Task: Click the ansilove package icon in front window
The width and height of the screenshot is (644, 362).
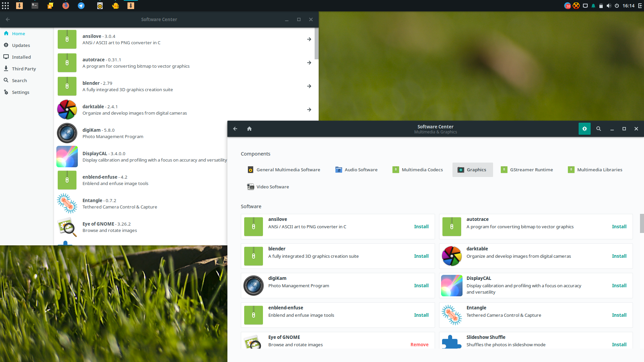Action: pos(254,227)
